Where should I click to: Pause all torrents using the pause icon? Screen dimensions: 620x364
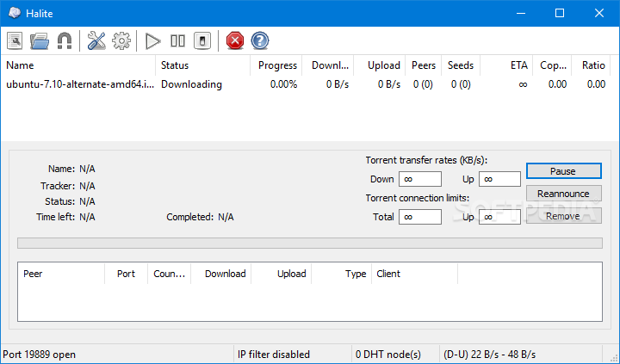(x=177, y=40)
